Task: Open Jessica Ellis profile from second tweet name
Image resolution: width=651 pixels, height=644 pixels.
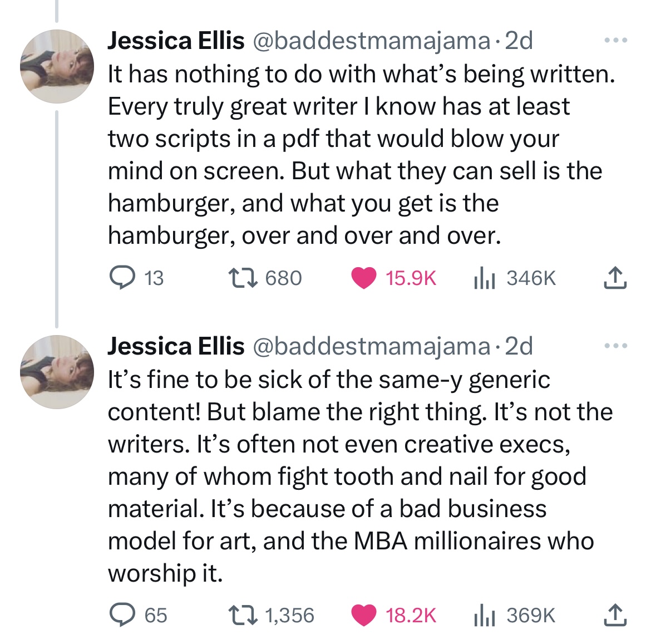Action: coord(176,346)
